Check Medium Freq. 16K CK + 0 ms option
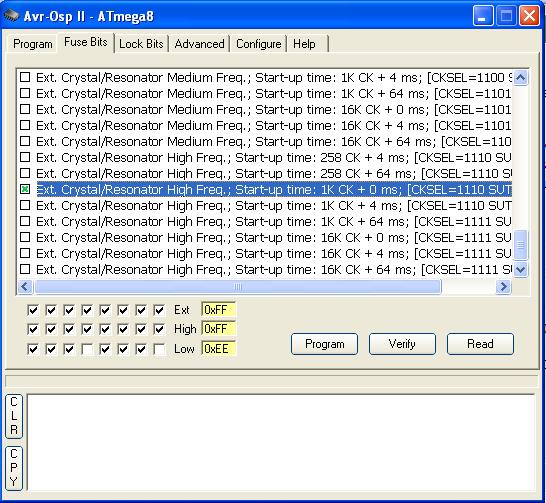This screenshot has height=503, width=546. pyautogui.click(x=25, y=109)
